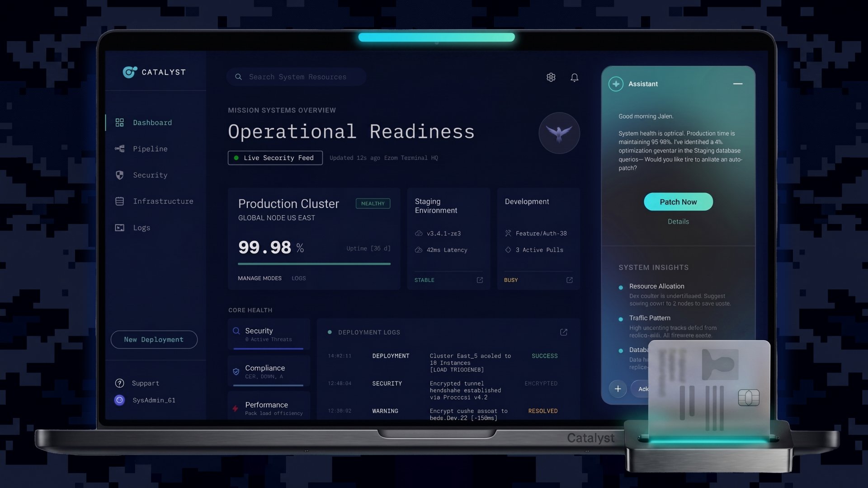Expand Deployment Logs in a new window icon
This screenshot has width=868, height=488.
point(563,332)
